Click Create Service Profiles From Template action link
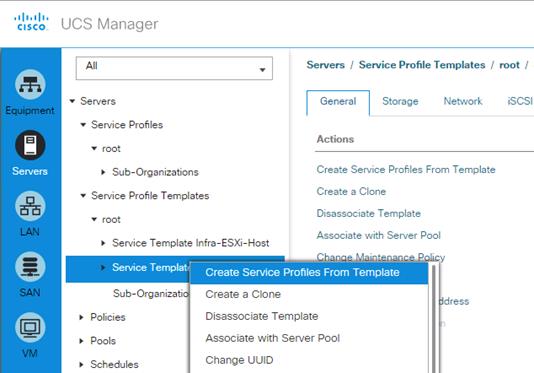The height and width of the screenshot is (373, 534). tap(406, 169)
